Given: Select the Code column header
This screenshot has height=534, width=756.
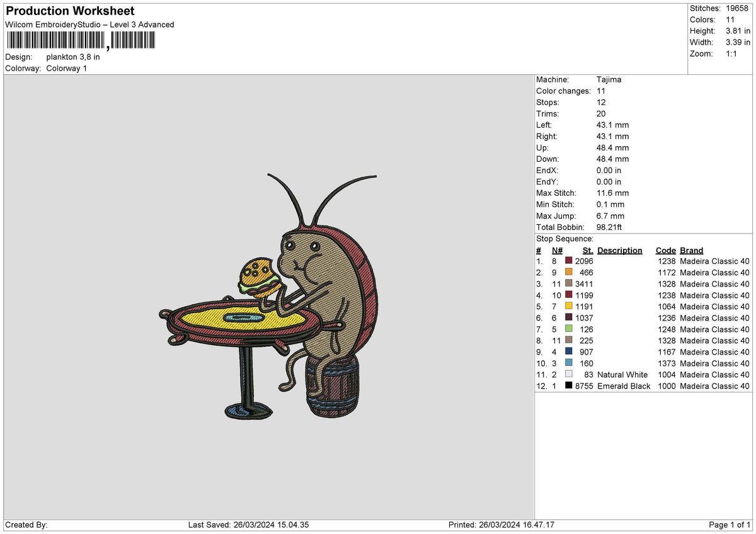Looking at the screenshot, I should [665, 250].
